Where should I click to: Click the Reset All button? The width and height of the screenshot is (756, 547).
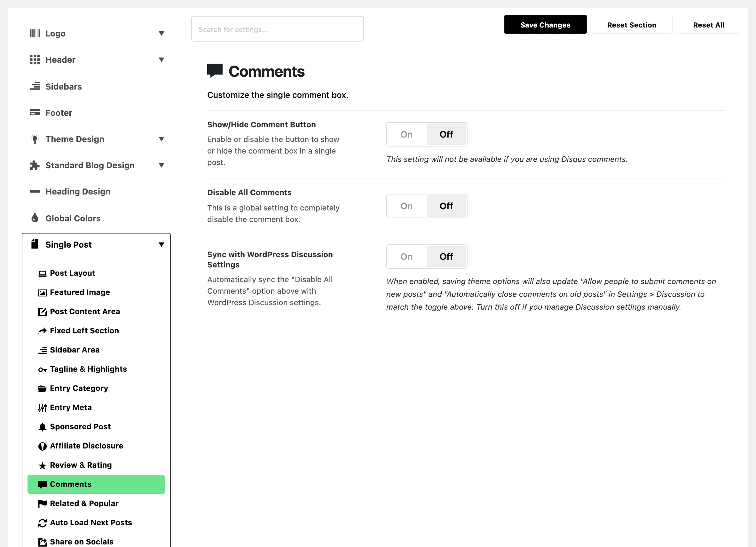click(x=708, y=25)
